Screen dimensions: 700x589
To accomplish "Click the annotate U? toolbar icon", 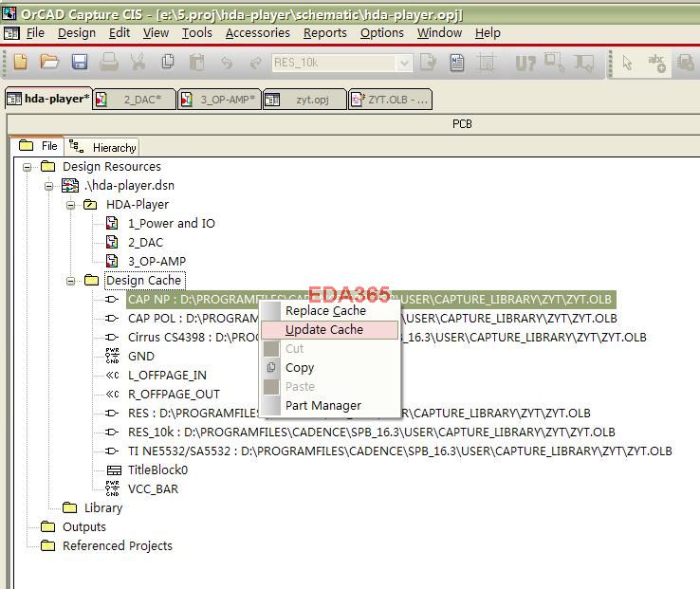I will tap(525, 63).
